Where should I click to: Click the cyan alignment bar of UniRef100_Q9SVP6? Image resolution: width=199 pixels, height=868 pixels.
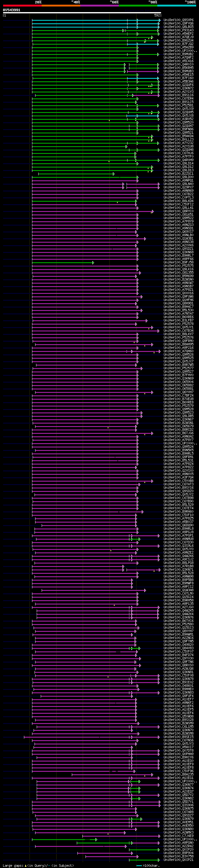(96, 20)
